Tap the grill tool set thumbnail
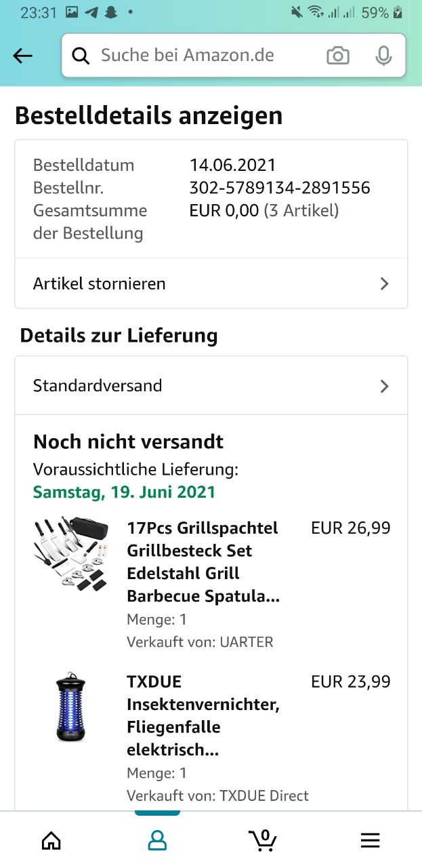 [70, 555]
